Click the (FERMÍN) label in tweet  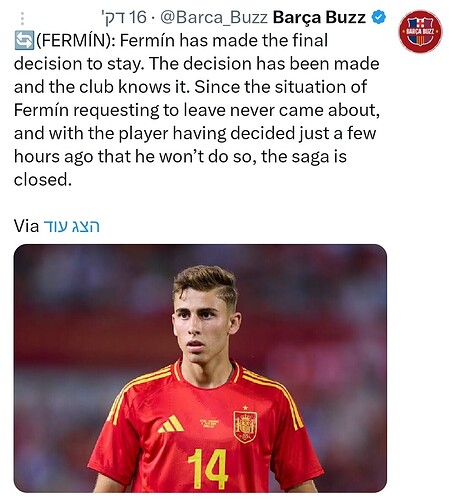75,41
